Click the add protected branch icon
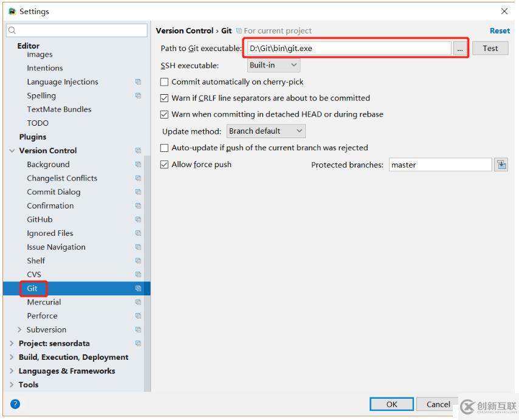The width and height of the screenshot is (519, 420). (501, 165)
